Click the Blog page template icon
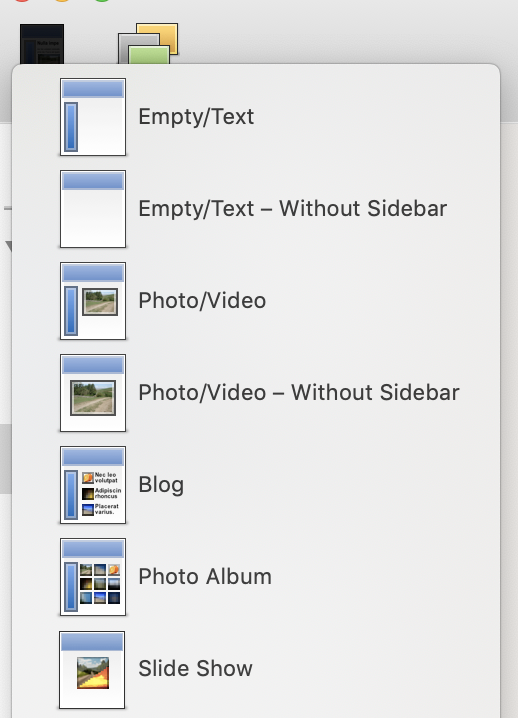Image resolution: width=518 pixels, height=718 pixels. 93,485
